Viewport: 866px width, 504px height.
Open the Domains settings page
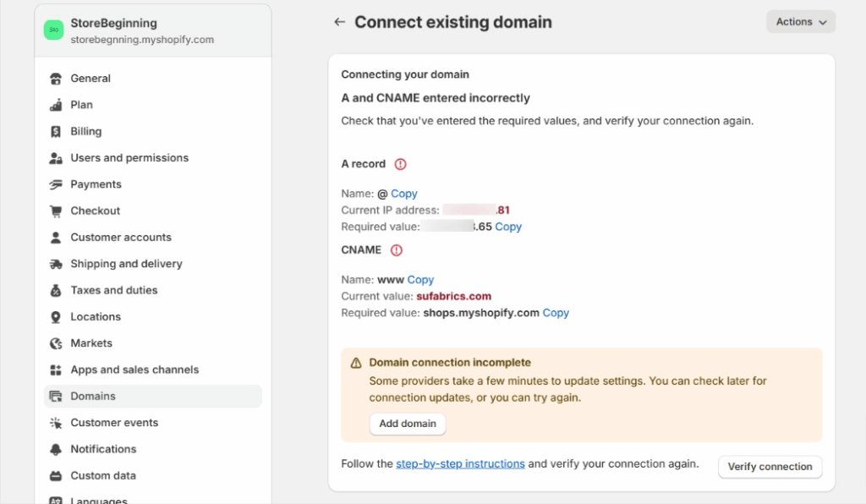(x=93, y=396)
